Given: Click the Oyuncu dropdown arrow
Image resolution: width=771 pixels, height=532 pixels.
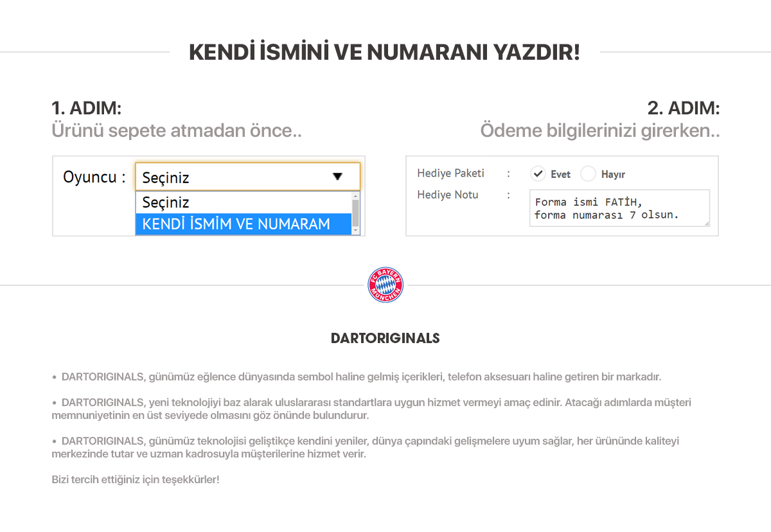Looking at the screenshot, I should [x=337, y=177].
